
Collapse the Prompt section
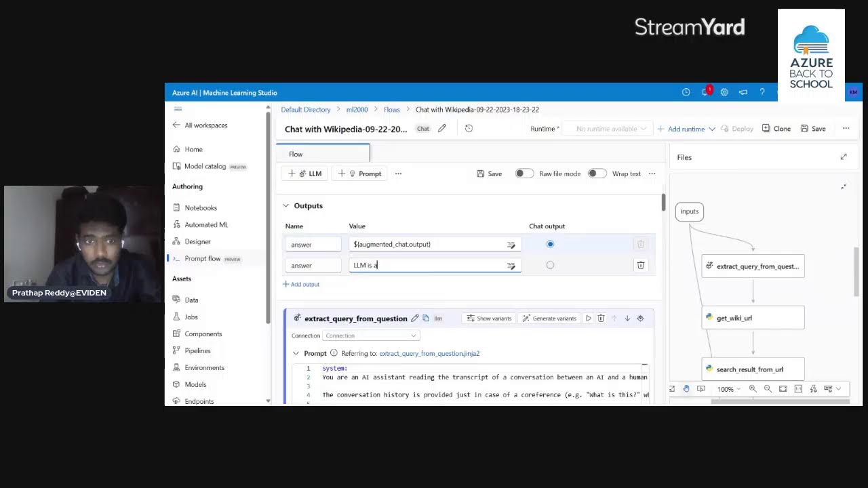296,353
